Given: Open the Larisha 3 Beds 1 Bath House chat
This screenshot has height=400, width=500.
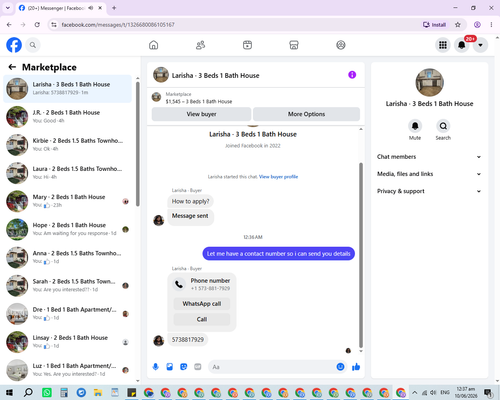Looking at the screenshot, I should (67, 89).
